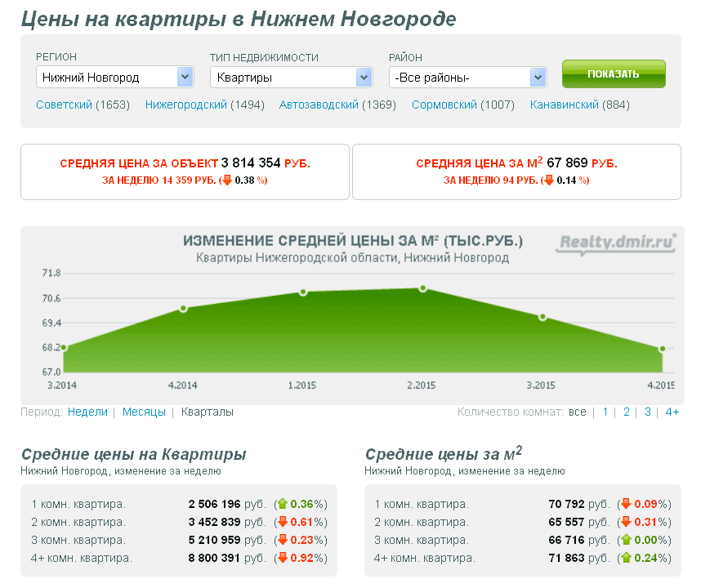Click the 2.2015 peak data point on the chart
Image resolution: width=701 pixels, height=588 pixels.
[x=422, y=287]
